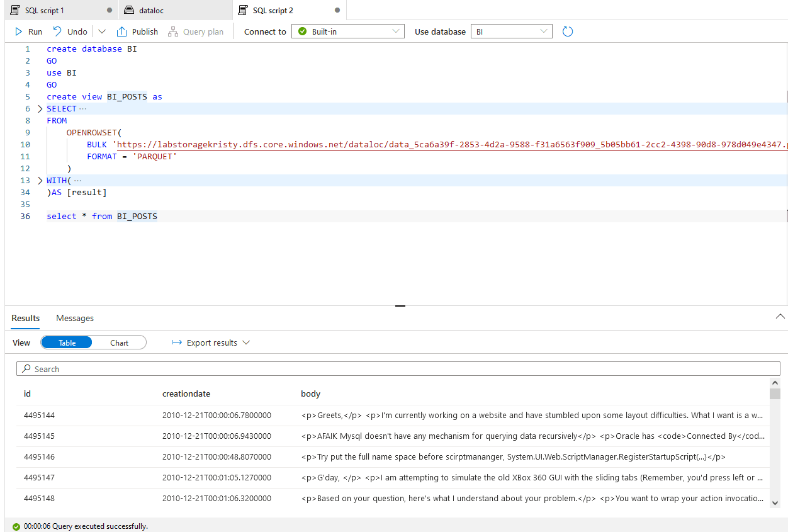The height and width of the screenshot is (532, 788).
Task: Click the Run play icon
Action: coord(19,31)
